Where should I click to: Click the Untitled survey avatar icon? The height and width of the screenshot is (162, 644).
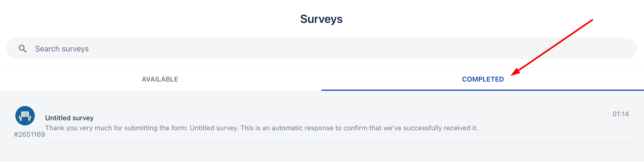pos(25,116)
